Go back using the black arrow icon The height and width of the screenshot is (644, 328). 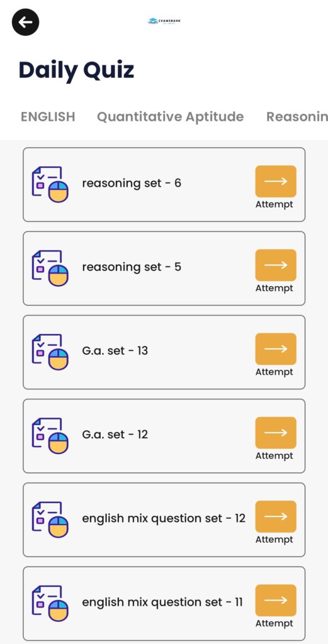pos(25,22)
